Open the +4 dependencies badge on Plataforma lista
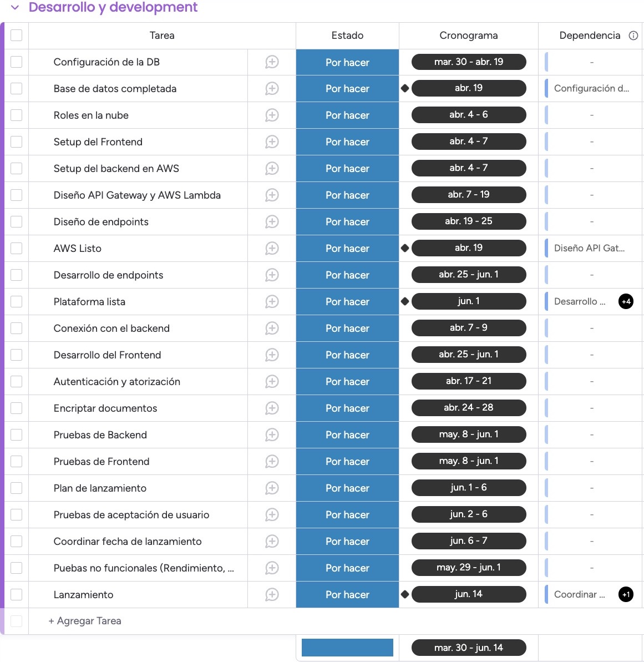Viewport: 644px width, 662px height. pyautogui.click(x=626, y=301)
